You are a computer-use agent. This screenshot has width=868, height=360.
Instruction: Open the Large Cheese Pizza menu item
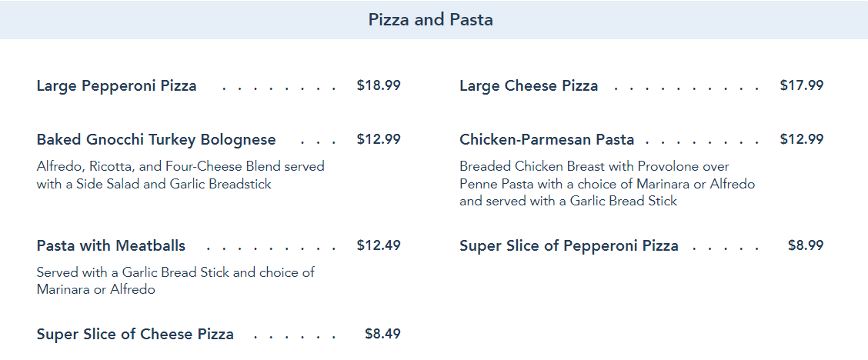(x=529, y=85)
